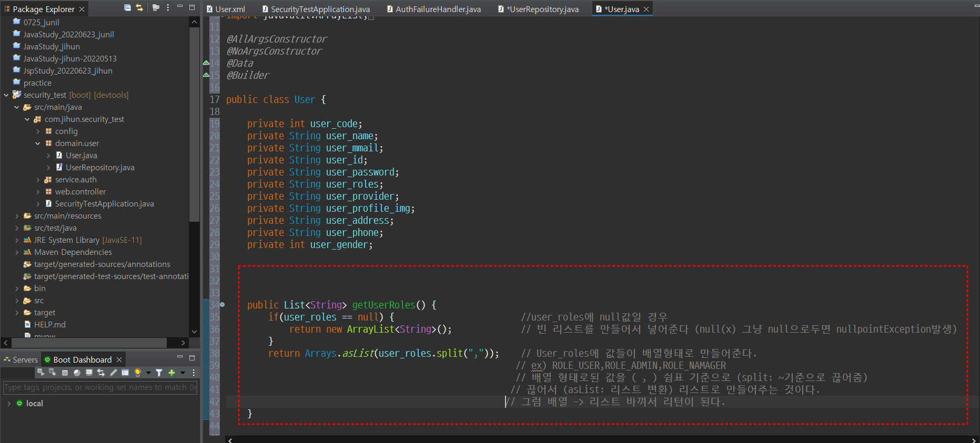Expand the service.auth package

(x=38, y=180)
